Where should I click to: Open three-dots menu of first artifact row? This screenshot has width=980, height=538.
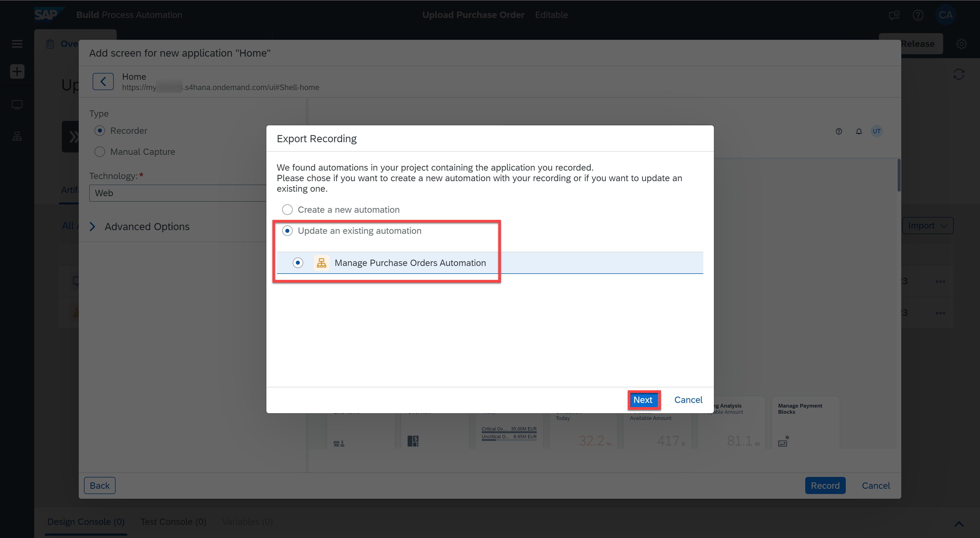941,282
